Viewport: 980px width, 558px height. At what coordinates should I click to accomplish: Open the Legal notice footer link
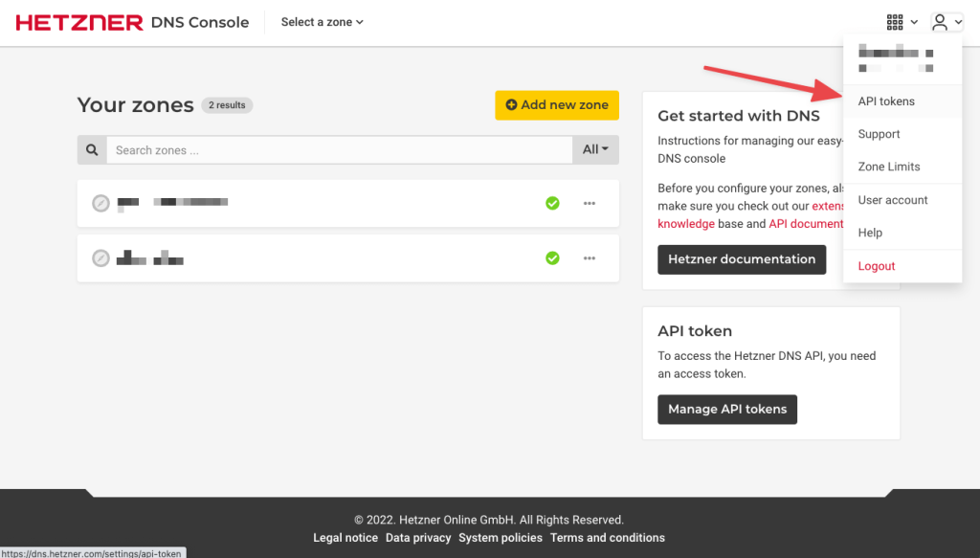click(345, 537)
